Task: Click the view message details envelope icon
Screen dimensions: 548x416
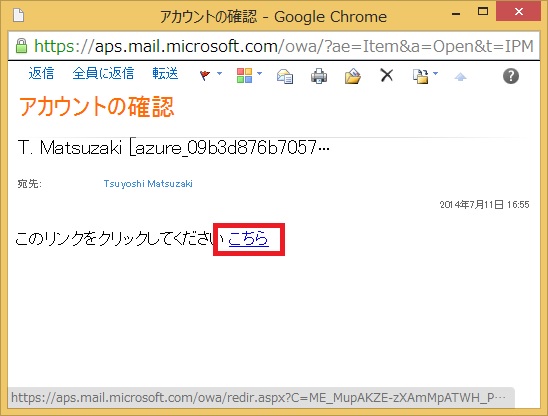Action: click(285, 76)
